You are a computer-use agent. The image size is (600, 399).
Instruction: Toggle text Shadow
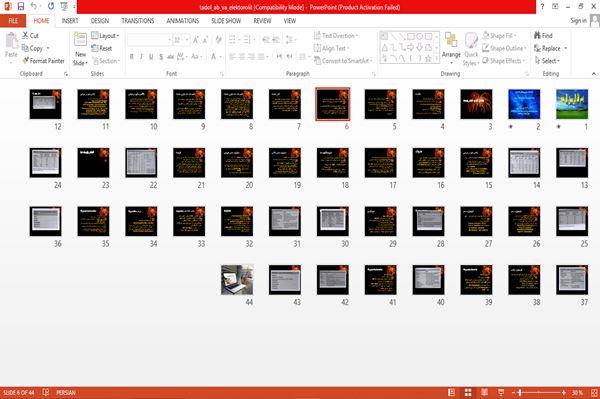[161, 57]
